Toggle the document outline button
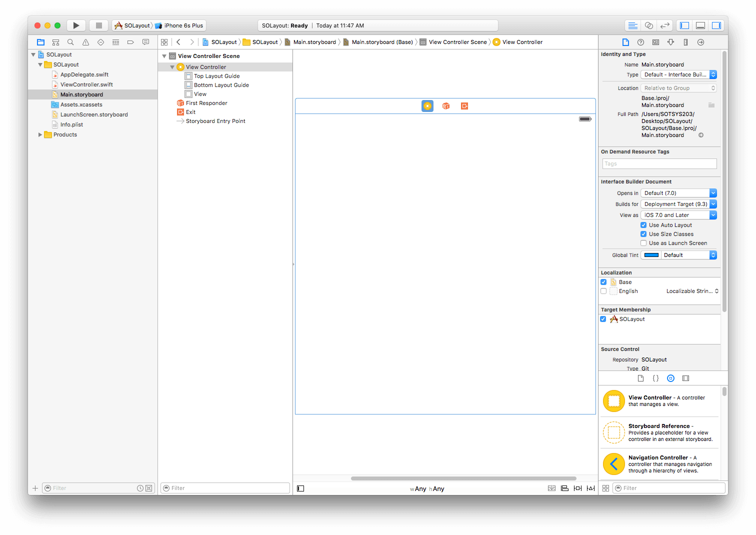This screenshot has height=535, width=756. pyautogui.click(x=300, y=488)
